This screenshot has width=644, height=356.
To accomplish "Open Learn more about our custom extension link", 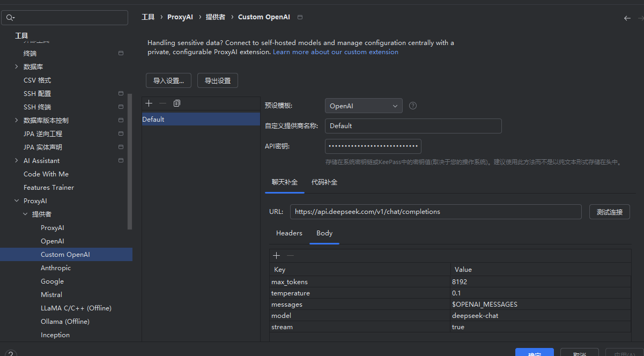I will (336, 52).
